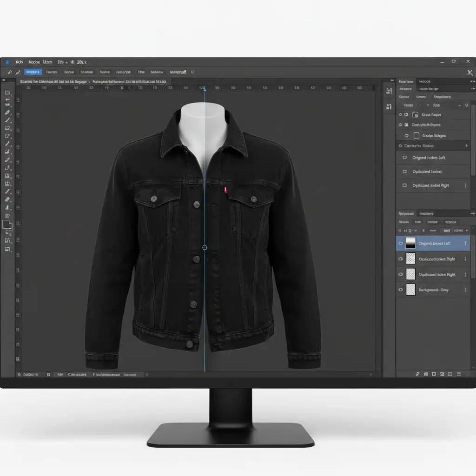
Task: Click the leftmost icon at the layers panel bottom
Action: [418, 374]
